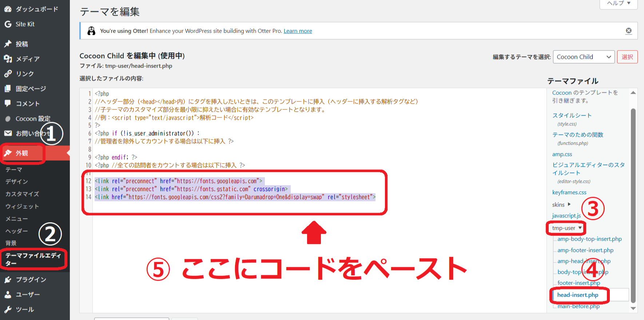Expand the skins folder arrow
Image resolution: width=644 pixels, height=320 pixels.
click(569, 204)
